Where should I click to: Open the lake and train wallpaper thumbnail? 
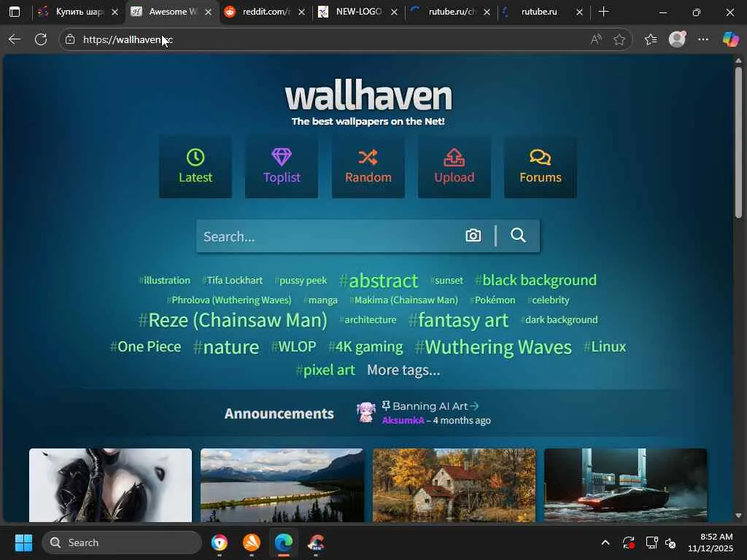point(282,485)
